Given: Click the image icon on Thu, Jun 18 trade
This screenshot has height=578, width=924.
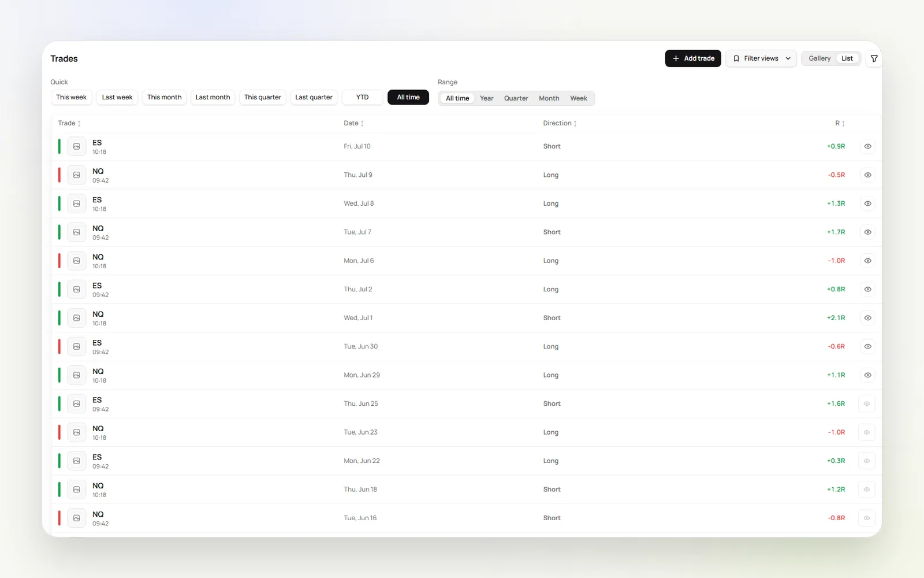Looking at the screenshot, I should pyautogui.click(x=76, y=490).
